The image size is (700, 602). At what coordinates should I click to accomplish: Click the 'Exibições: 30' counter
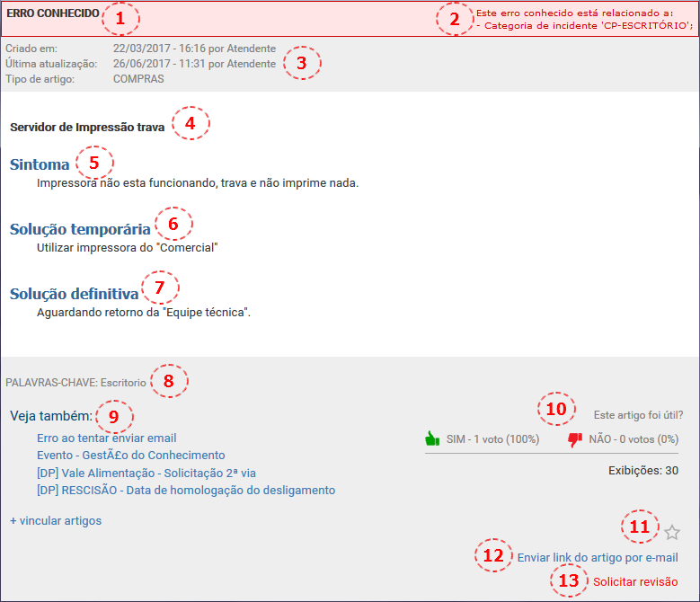pyautogui.click(x=643, y=470)
